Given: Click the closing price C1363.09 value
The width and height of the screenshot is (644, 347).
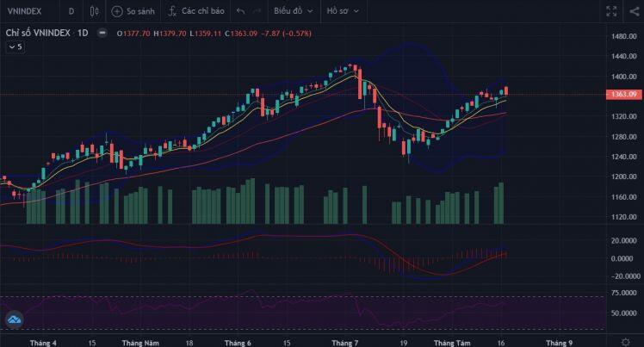Looking at the screenshot, I should pos(241,34).
